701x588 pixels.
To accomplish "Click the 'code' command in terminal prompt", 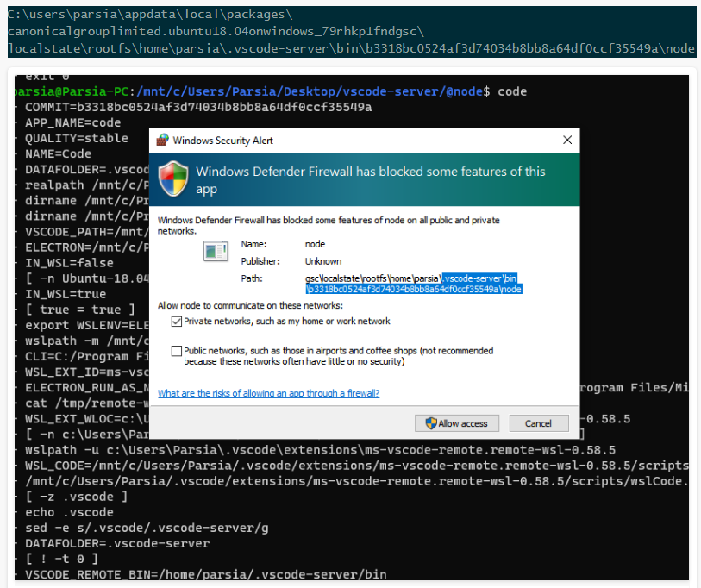I will pyautogui.click(x=512, y=91).
